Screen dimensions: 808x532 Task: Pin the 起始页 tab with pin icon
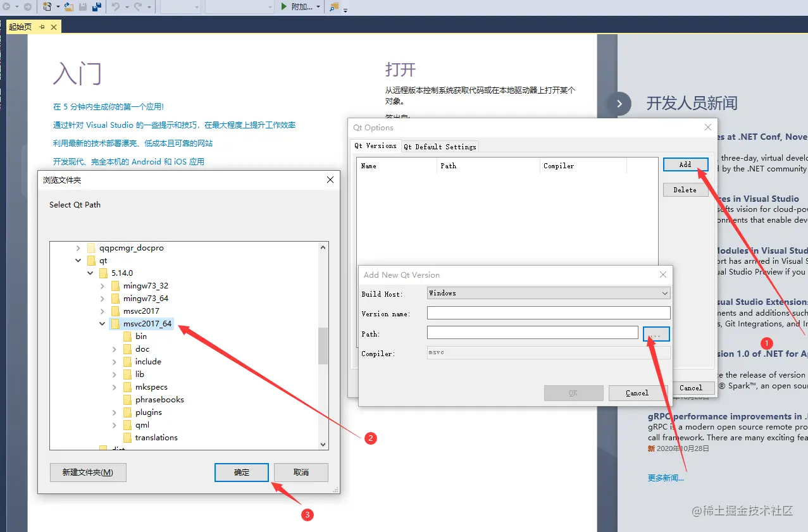click(x=42, y=27)
